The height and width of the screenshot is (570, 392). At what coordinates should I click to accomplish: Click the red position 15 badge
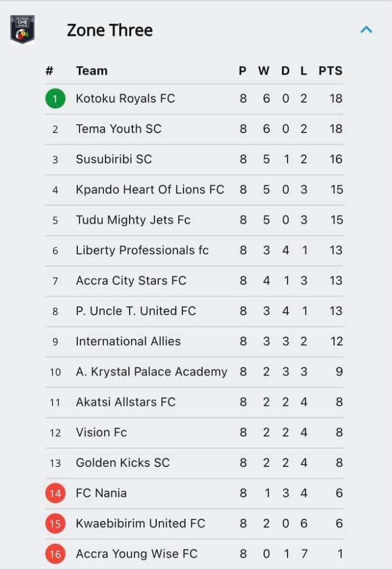coord(55,523)
